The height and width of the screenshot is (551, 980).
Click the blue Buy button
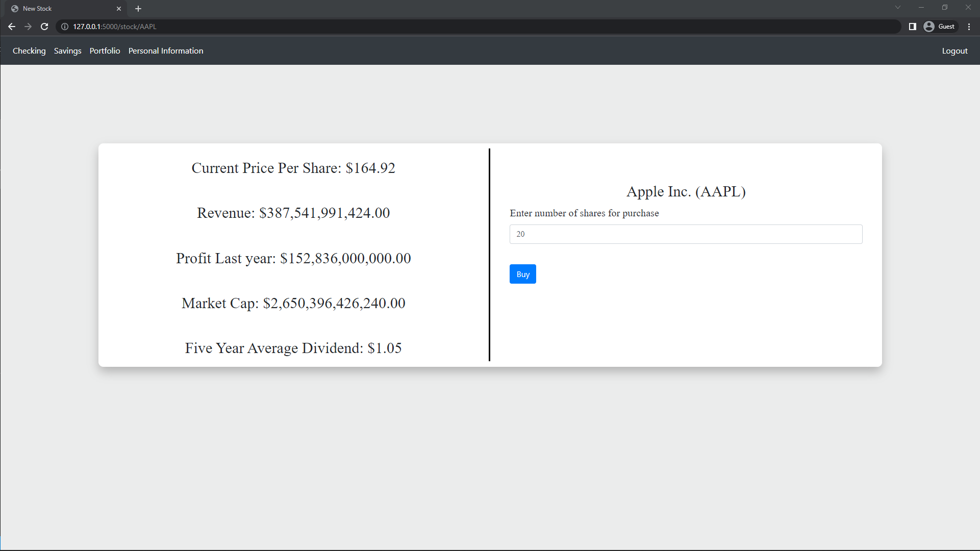tap(522, 274)
